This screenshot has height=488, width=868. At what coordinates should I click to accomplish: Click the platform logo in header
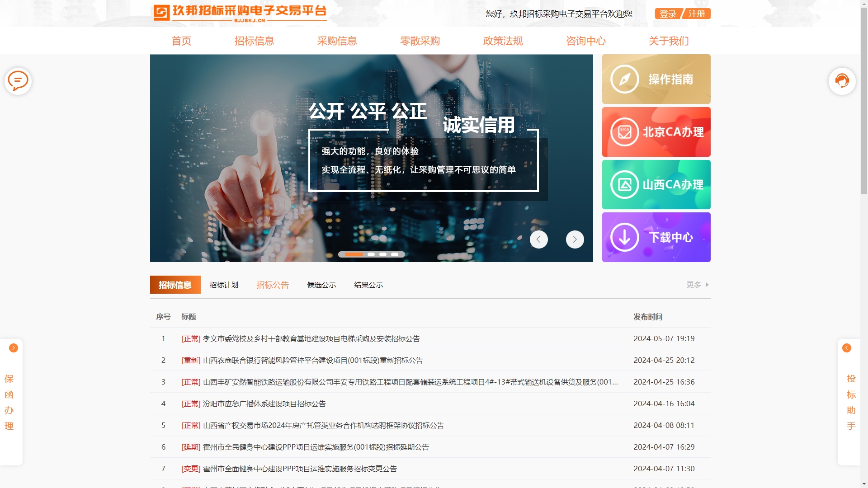(240, 13)
